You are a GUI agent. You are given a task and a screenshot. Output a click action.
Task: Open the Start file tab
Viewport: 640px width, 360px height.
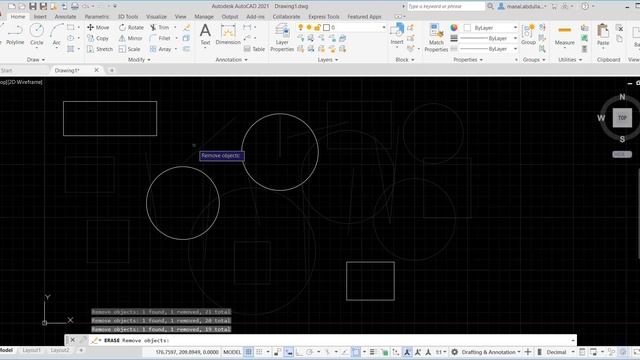point(7,70)
